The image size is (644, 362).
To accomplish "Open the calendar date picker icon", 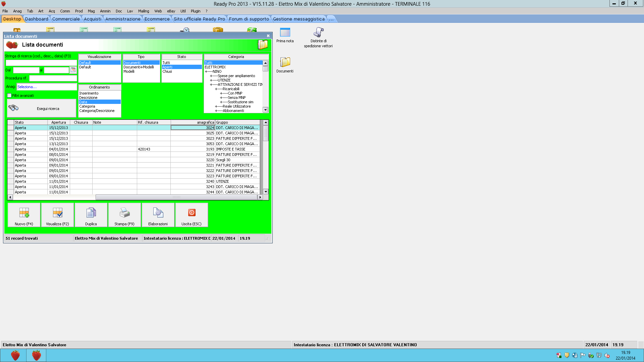I will pyautogui.click(x=73, y=70).
